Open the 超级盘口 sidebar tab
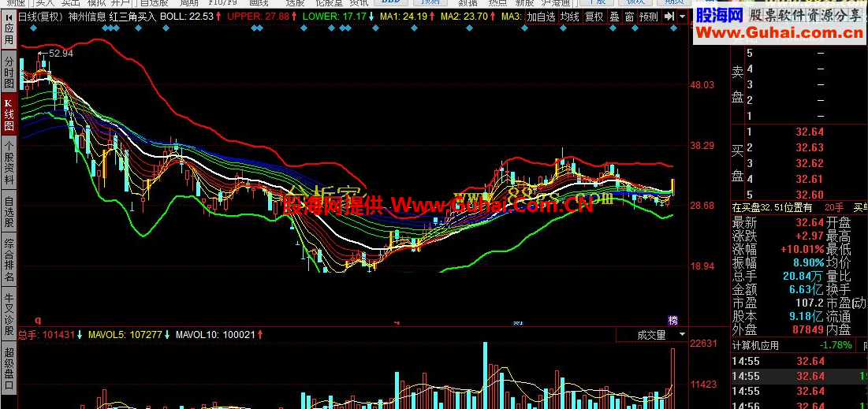The width and height of the screenshot is (868, 409). (9, 368)
